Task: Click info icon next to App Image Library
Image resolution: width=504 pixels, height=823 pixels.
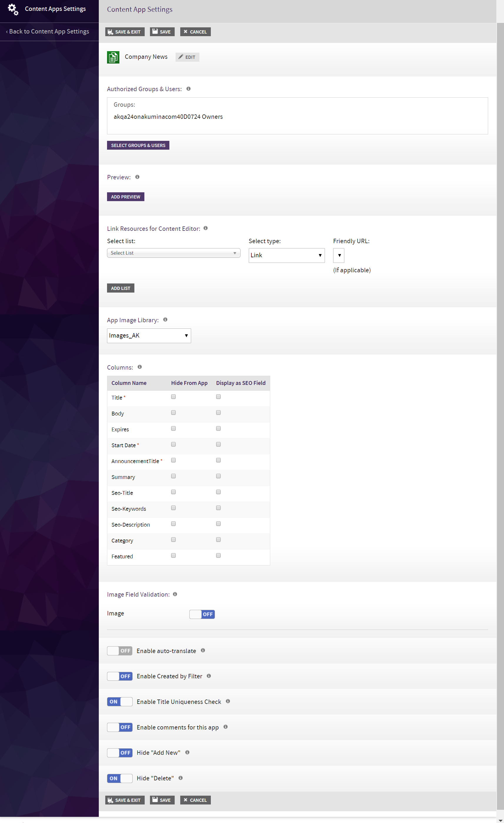Action: pyautogui.click(x=165, y=320)
